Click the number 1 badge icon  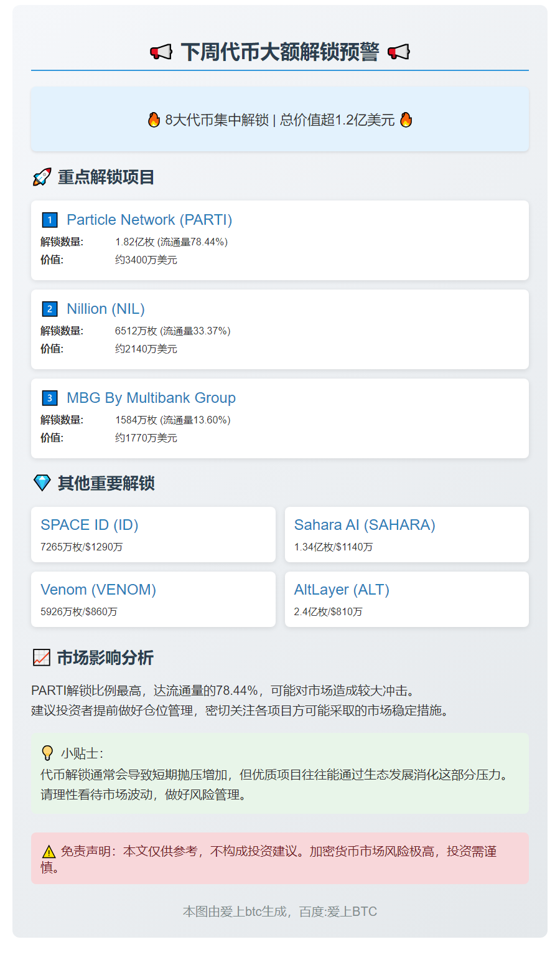click(50, 220)
